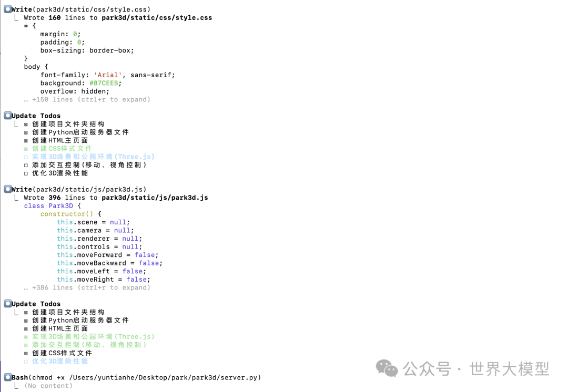Click the 'this.moveRight = false;' line

pyautogui.click(x=103, y=280)
